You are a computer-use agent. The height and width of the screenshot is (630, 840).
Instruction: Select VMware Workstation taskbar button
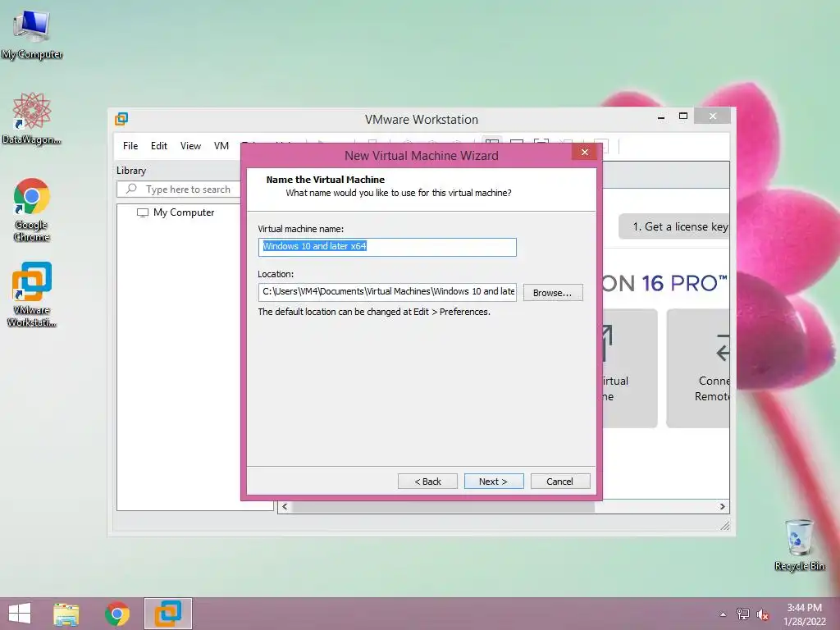pos(167,614)
